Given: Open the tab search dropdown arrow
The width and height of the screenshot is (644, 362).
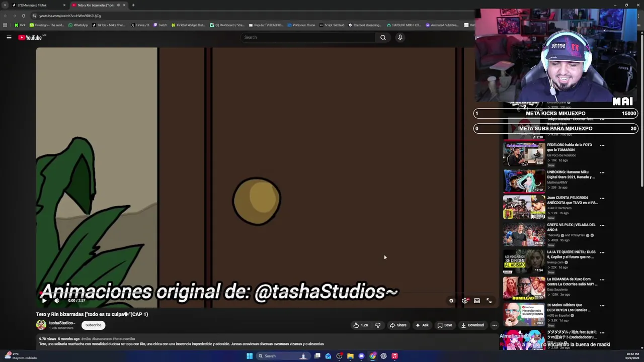Looking at the screenshot, I should (x=5, y=5).
